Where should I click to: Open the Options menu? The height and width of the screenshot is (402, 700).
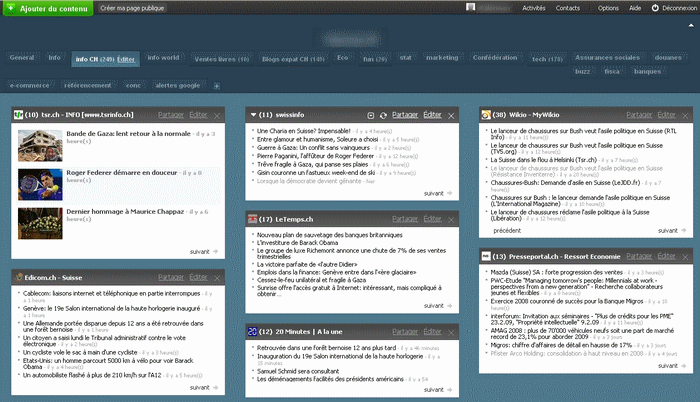coord(608,8)
